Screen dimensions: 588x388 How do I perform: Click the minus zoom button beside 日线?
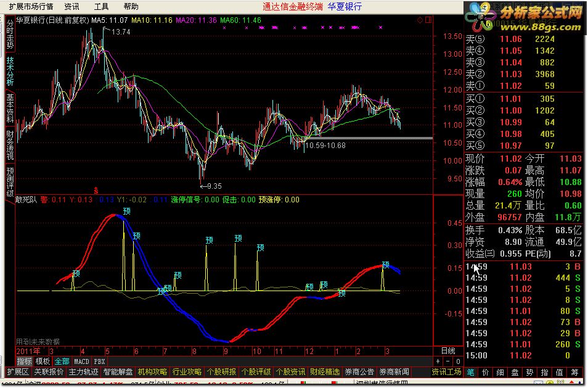447,361
